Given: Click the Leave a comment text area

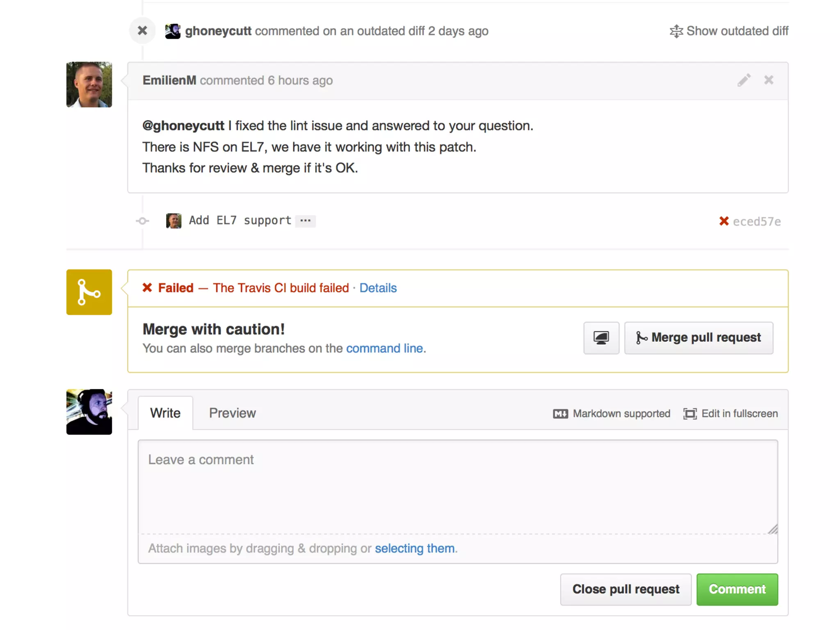Looking at the screenshot, I should tap(457, 486).
